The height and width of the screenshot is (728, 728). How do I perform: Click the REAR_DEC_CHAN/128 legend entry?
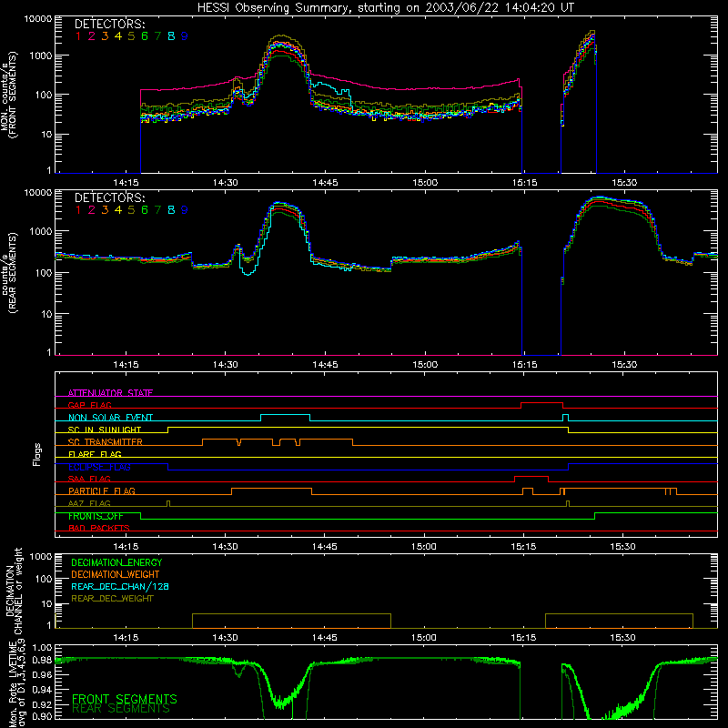(120, 586)
